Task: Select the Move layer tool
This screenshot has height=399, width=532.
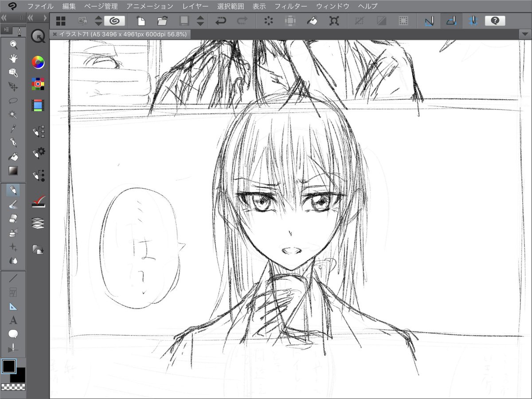Action: click(13, 86)
